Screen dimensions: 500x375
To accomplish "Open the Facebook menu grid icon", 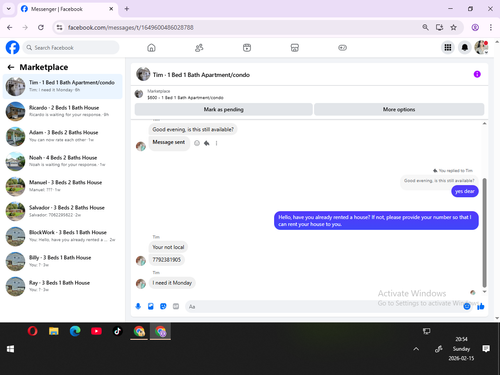I will [448, 48].
